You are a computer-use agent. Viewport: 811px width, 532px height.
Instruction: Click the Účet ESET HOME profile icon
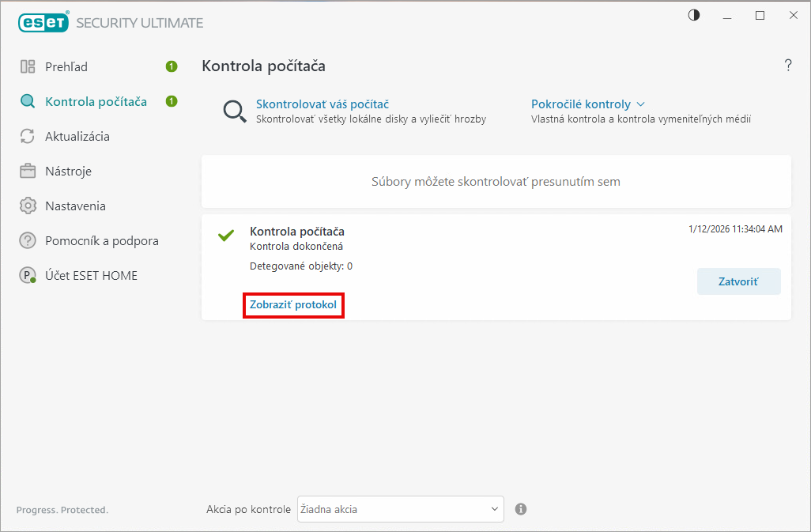pos(28,275)
